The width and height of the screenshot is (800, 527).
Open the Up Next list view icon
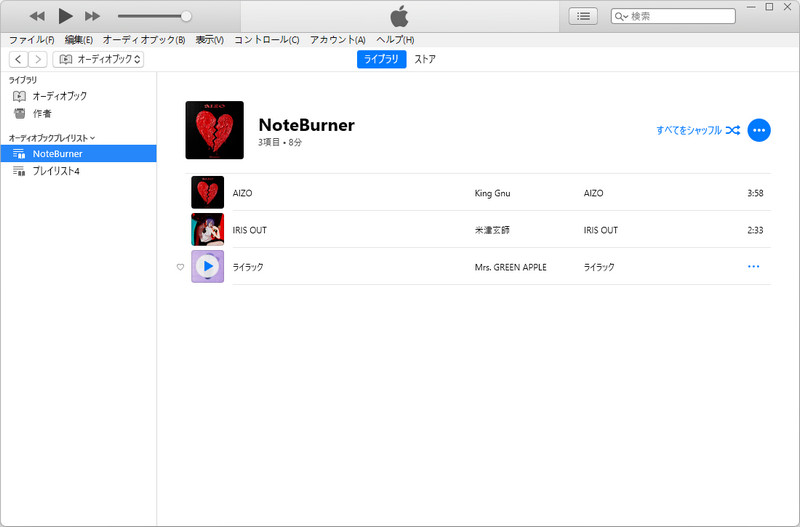[583, 16]
